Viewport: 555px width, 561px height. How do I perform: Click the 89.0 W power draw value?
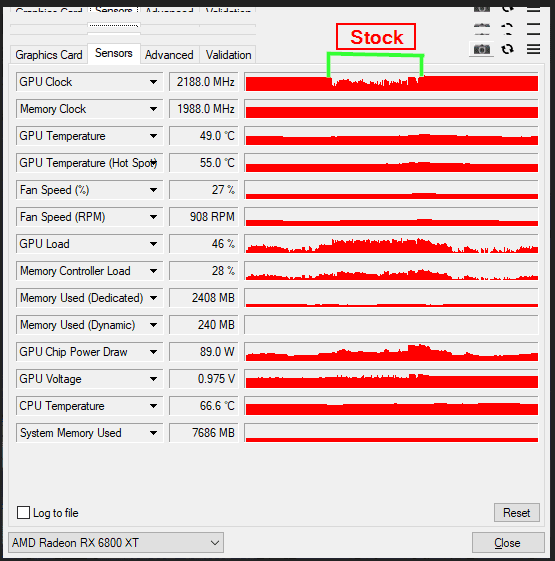[204, 352]
